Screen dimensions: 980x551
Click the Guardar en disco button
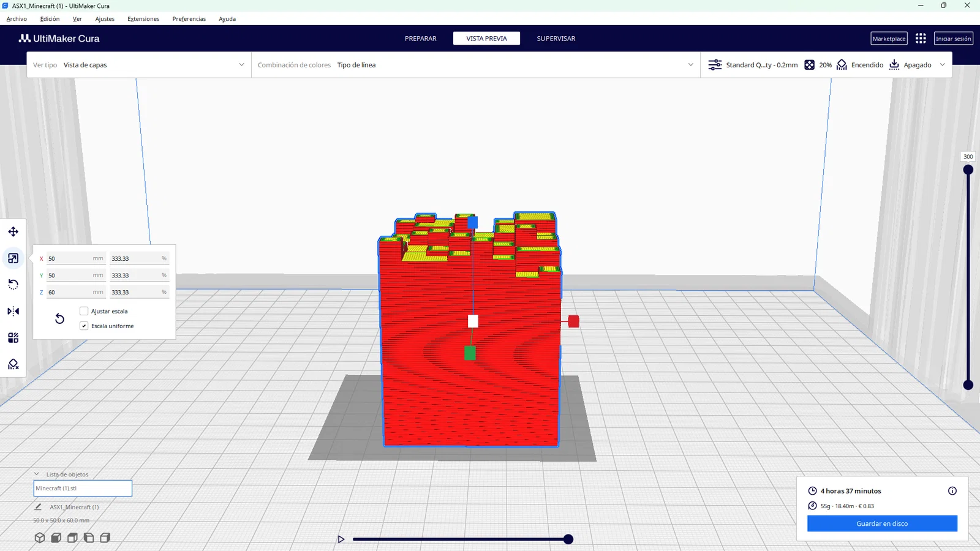882,523
